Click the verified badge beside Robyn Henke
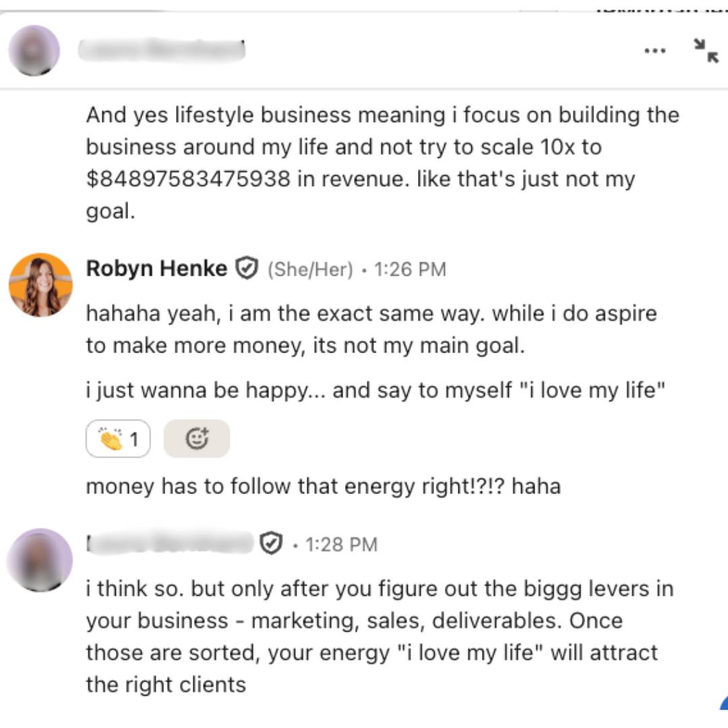Screen dimensions: 728x728 247,269
